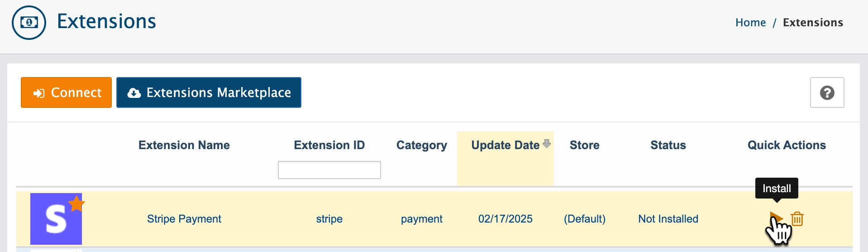This screenshot has height=252, width=868.
Task: Sort table by Status header
Action: 668,145
